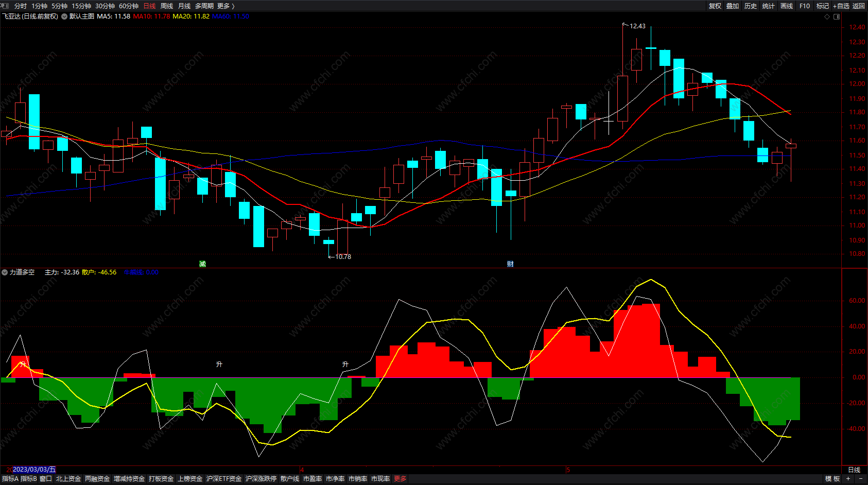The height and width of the screenshot is (485, 868).
Task: Expand the 更多 periods menu at top
Action: [x=226, y=6]
